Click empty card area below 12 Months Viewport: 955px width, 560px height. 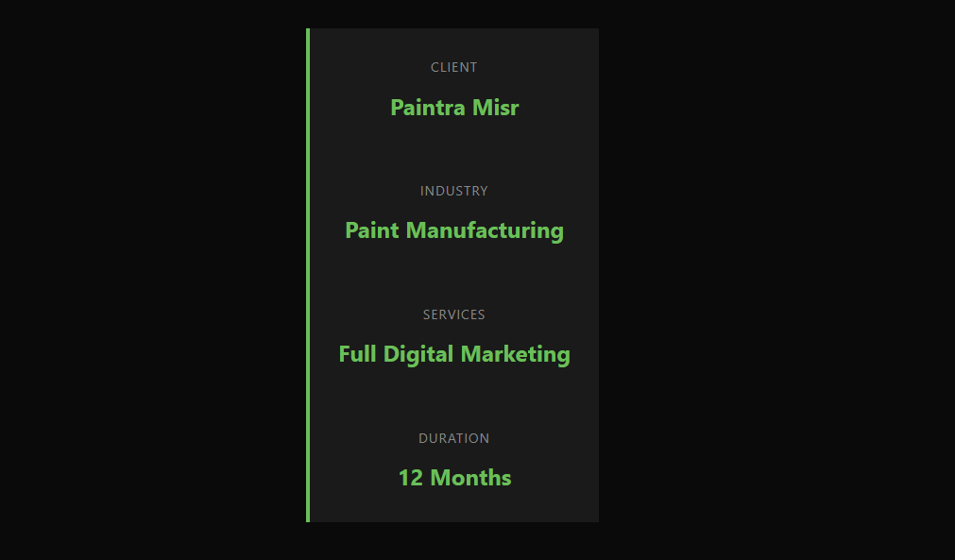click(x=454, y=507)
